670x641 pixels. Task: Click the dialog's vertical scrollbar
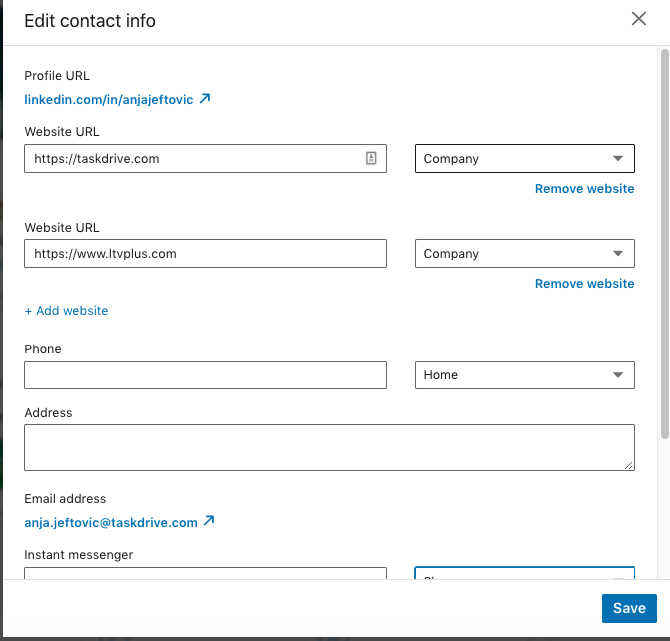[665, 250]
